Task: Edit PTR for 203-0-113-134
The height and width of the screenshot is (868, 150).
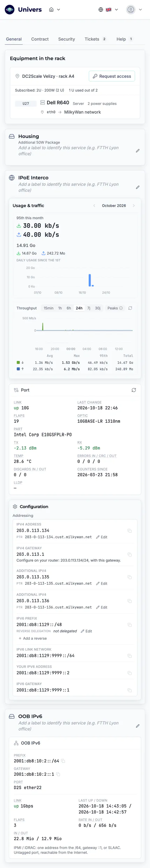Action: pyautogui.click(x=102, y=537)
